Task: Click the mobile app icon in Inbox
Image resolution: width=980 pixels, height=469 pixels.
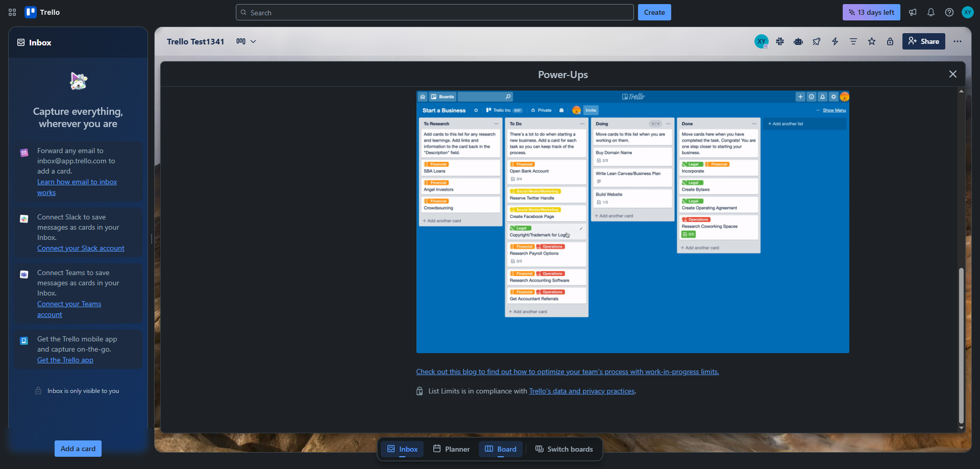Action: coord(24,341)
